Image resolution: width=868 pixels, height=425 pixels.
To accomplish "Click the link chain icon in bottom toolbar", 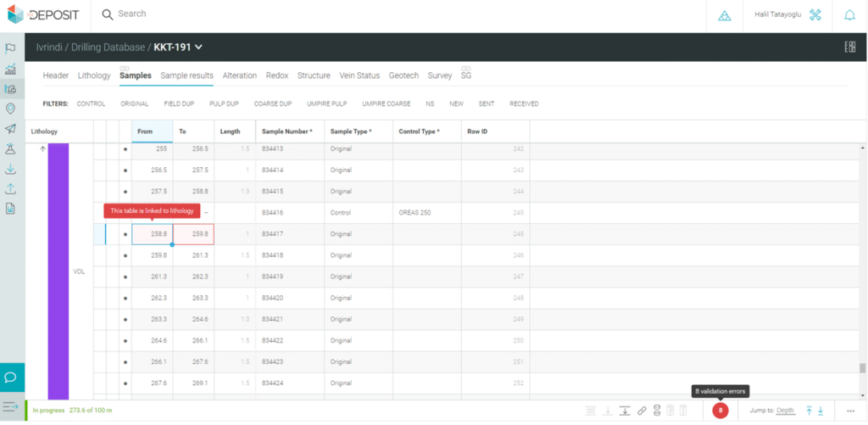I will (x=642, y=411).
